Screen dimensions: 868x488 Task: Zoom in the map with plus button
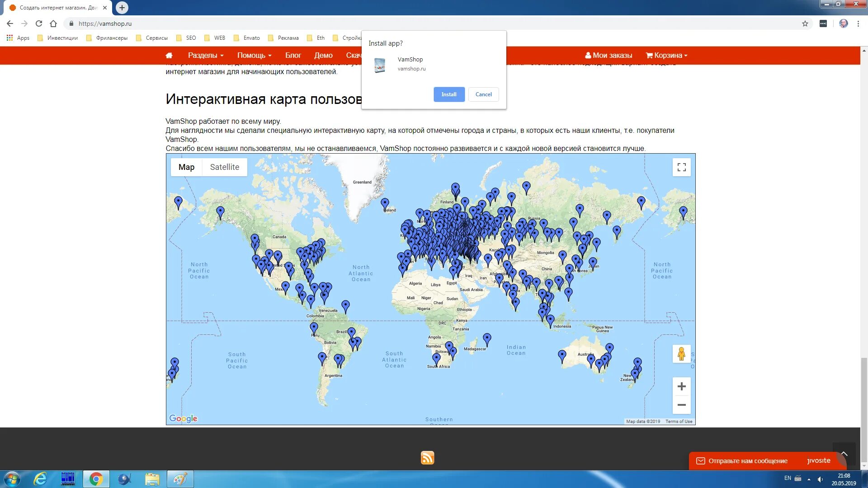coord(681,386)
